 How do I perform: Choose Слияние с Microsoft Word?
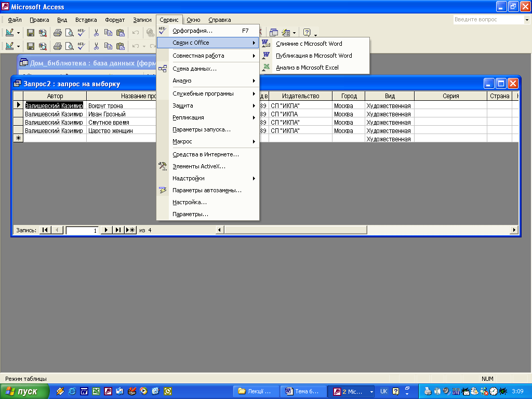coord(315,44)
